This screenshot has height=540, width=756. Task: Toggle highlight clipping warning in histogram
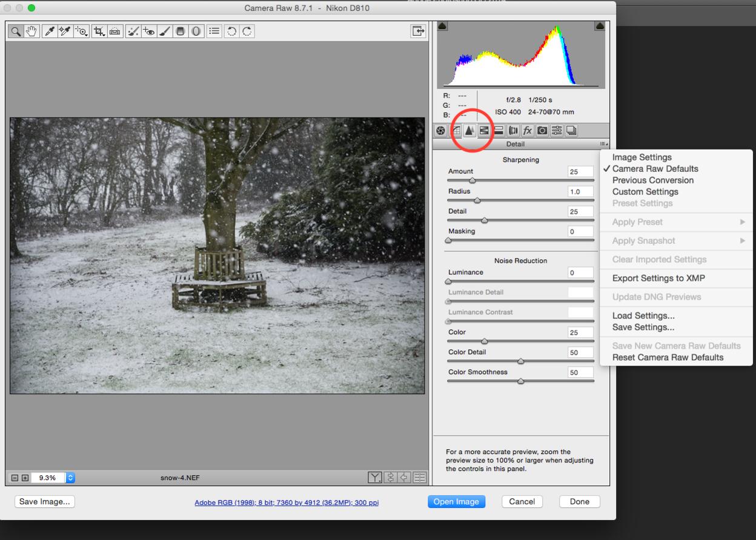click(600, 26)
